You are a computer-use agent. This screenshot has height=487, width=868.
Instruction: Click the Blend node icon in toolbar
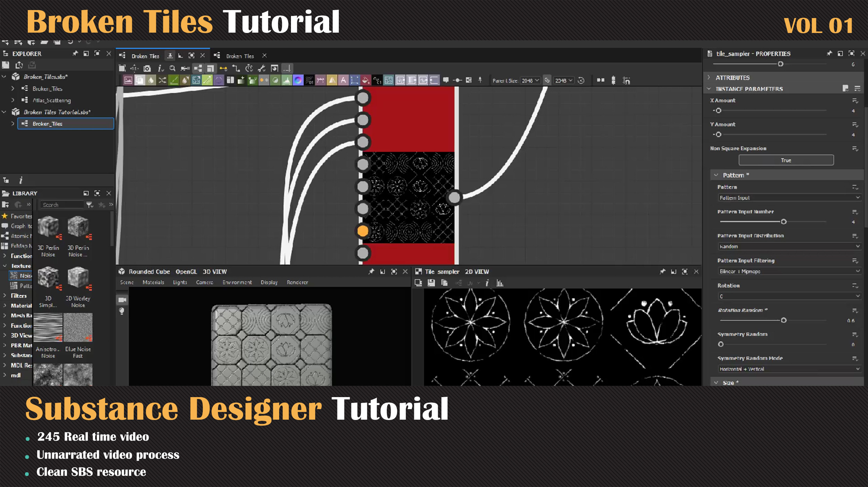coord(140,81)
